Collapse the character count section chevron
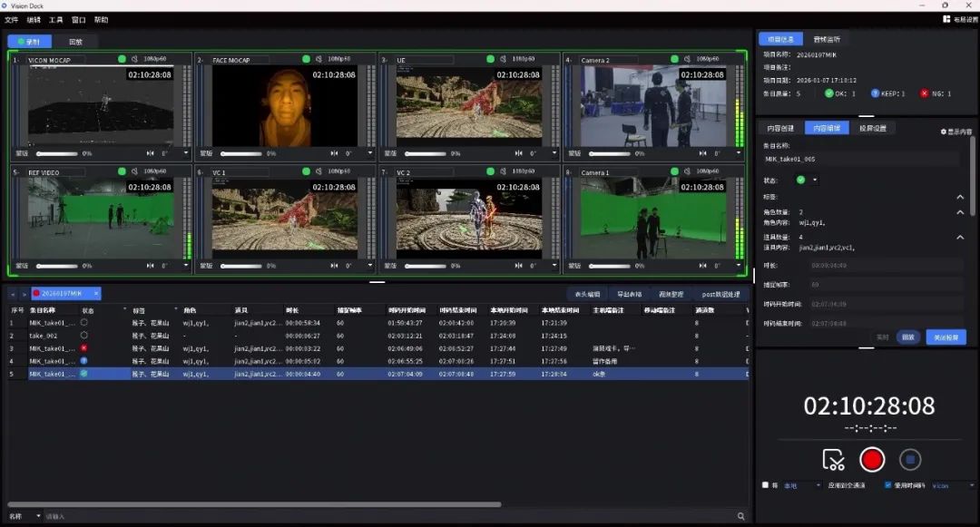 point(960,212)
